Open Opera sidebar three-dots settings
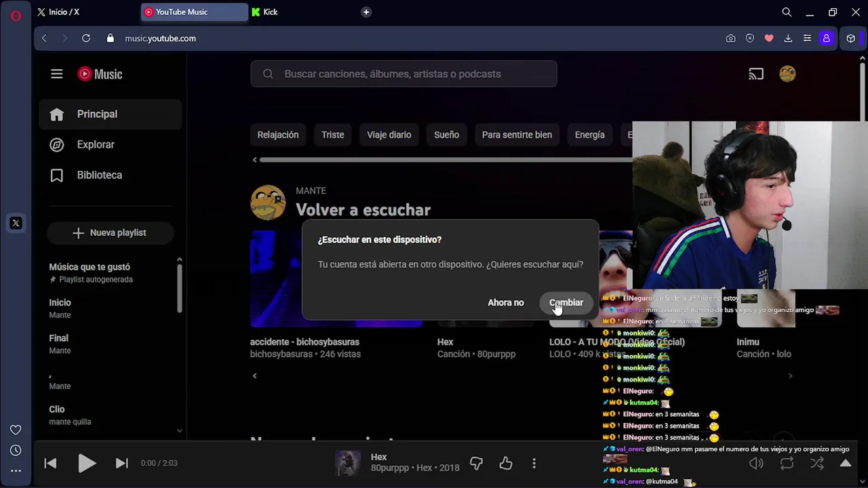Image resolution: width=868 pixels, height=488 pixels. [16, 470]
